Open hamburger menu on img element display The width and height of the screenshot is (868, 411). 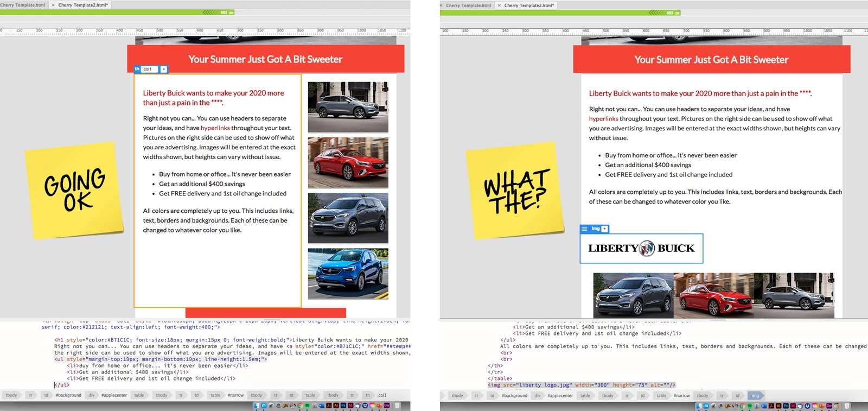point(584,229)
